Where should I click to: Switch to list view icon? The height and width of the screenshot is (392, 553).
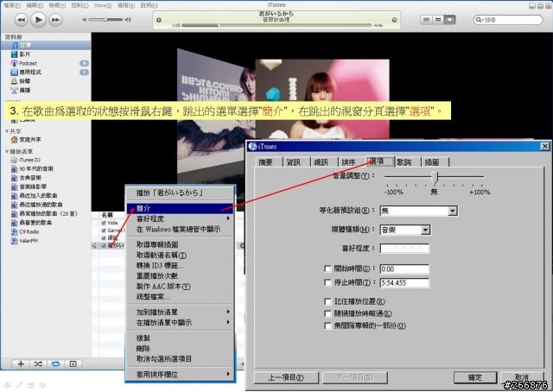coord(426,20)
